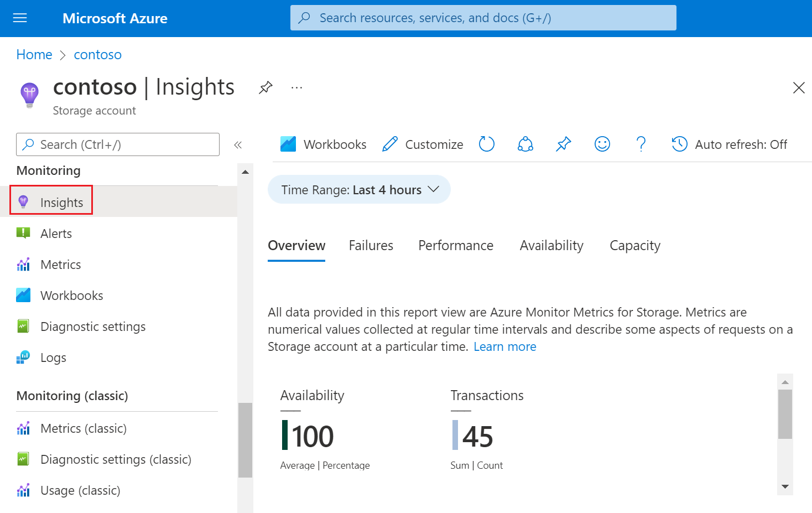The height and width of the screenshot is (513, 812).
Task: Click the Insights lightbulb sidebar icon
Action: point(23,201)
